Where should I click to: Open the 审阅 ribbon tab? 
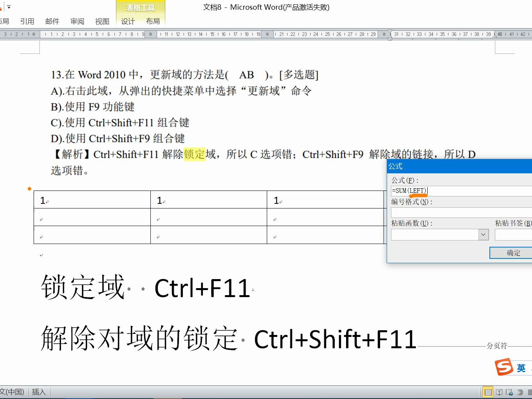click(77, 21)
